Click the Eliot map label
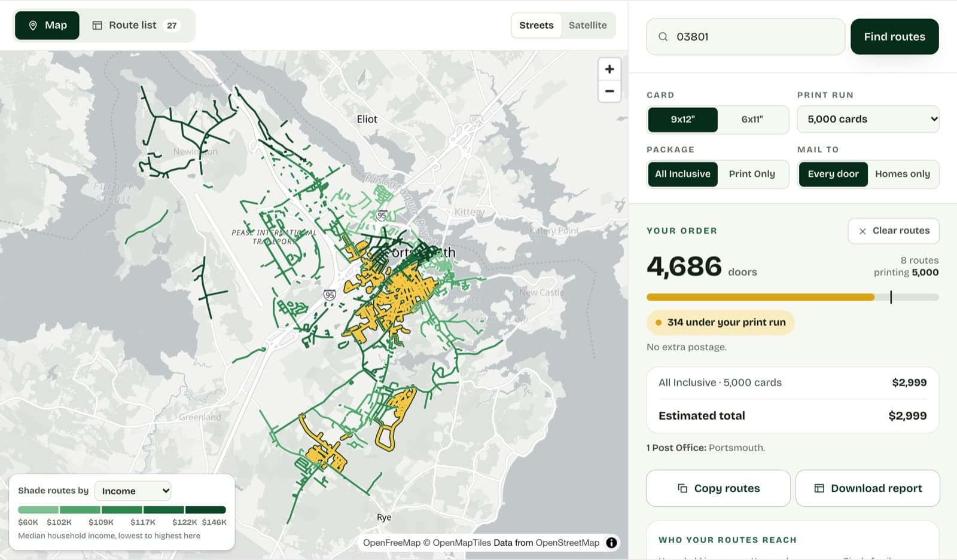Viewport: 957px width, 560px height. pos(367,119)
